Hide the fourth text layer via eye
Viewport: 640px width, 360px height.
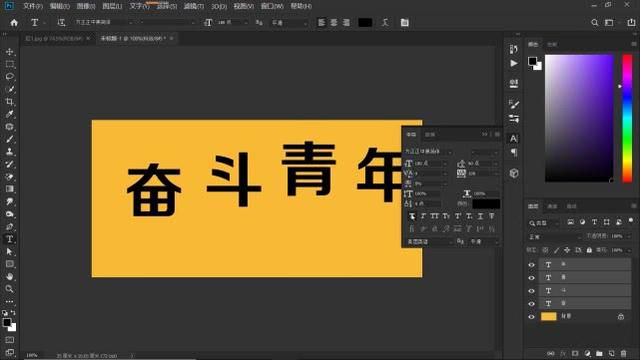[531, 304]
